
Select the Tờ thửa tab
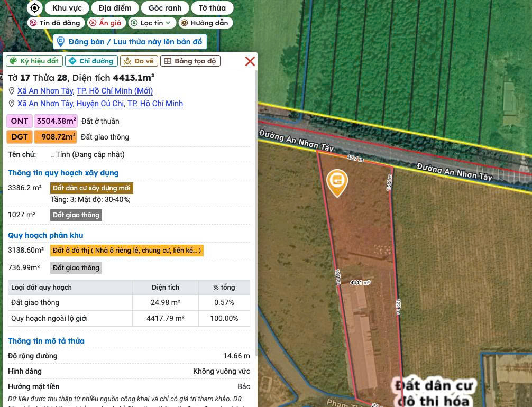212,8
